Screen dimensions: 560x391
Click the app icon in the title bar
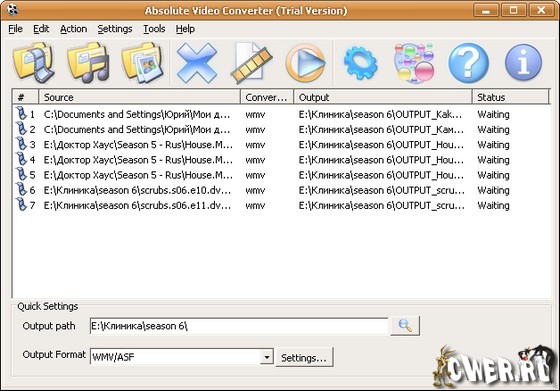pos(12,10)
